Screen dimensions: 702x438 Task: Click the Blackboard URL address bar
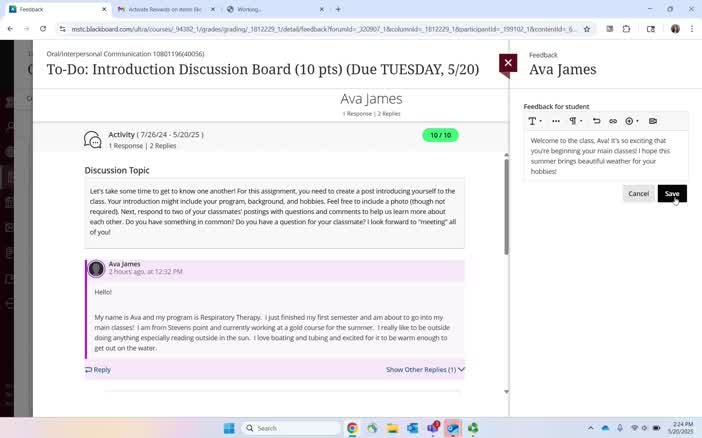click(324, 29)
